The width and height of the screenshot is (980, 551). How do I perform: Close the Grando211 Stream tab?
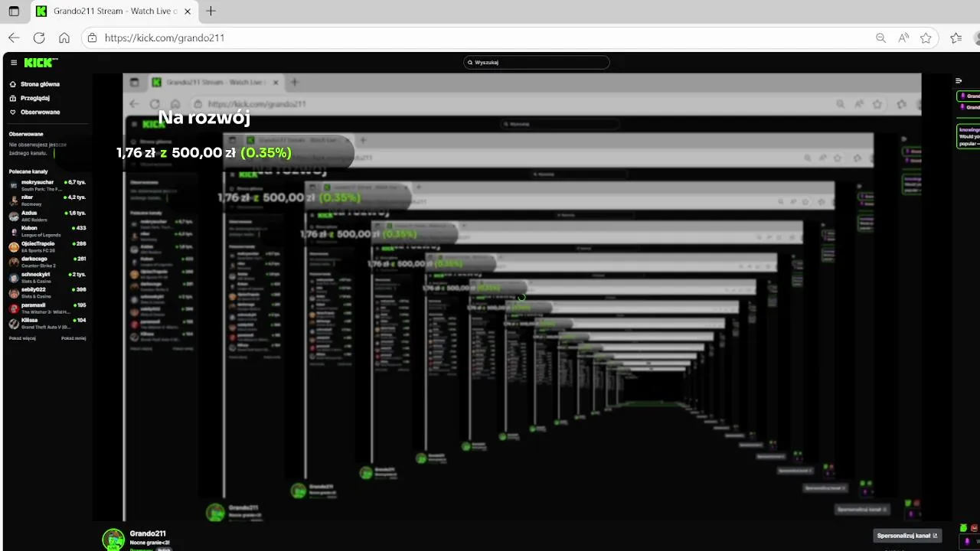(188, 11)
